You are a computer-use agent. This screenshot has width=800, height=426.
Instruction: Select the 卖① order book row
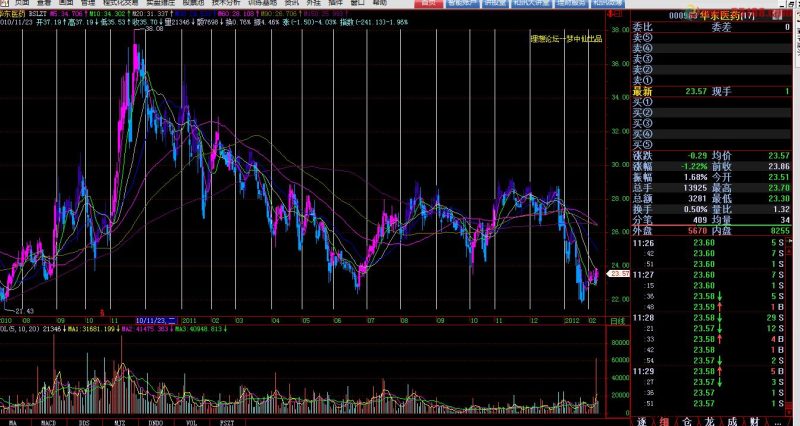pos(711,81)
